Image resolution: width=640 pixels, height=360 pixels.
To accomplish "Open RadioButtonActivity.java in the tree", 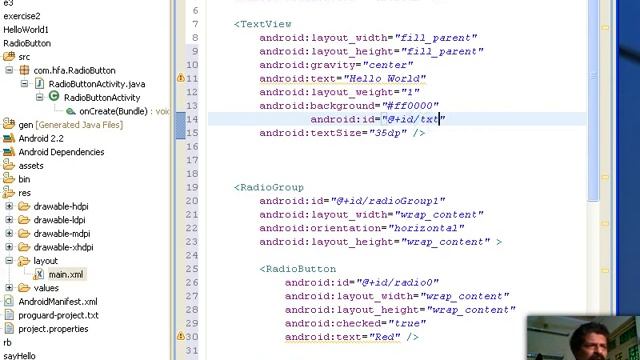I will [97, 84].
